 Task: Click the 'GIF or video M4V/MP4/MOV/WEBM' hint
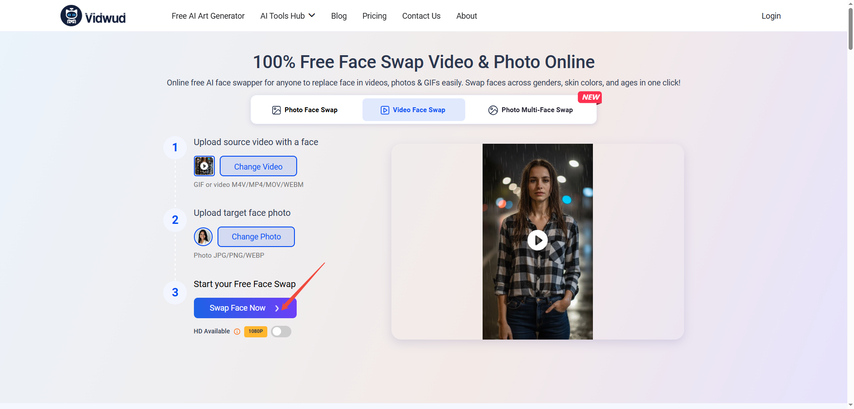pos(248,185)
